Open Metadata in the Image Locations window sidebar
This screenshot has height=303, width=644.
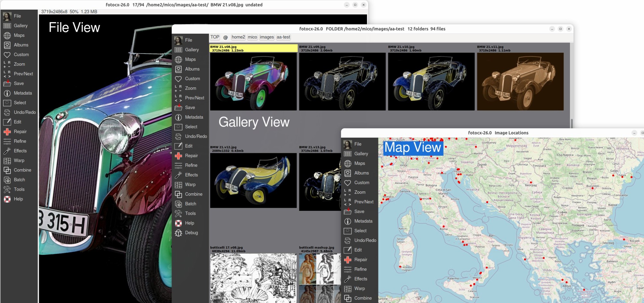click(x=348, y=221)
